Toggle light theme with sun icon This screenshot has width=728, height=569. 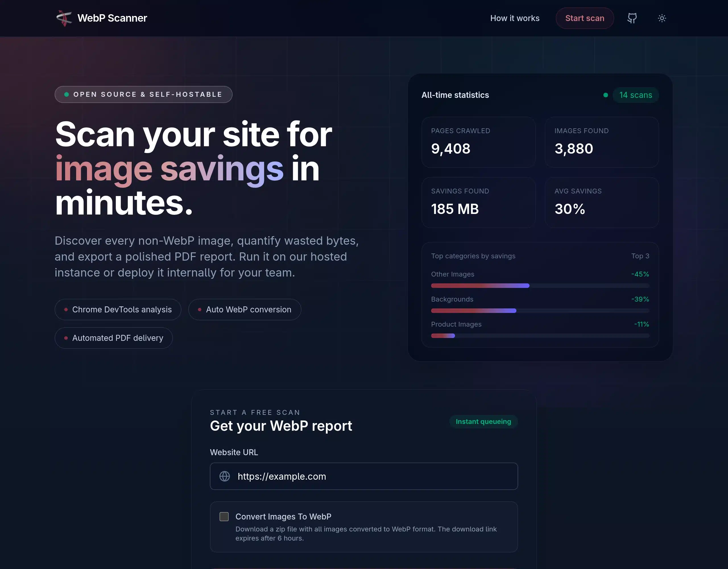coord(662,18)
